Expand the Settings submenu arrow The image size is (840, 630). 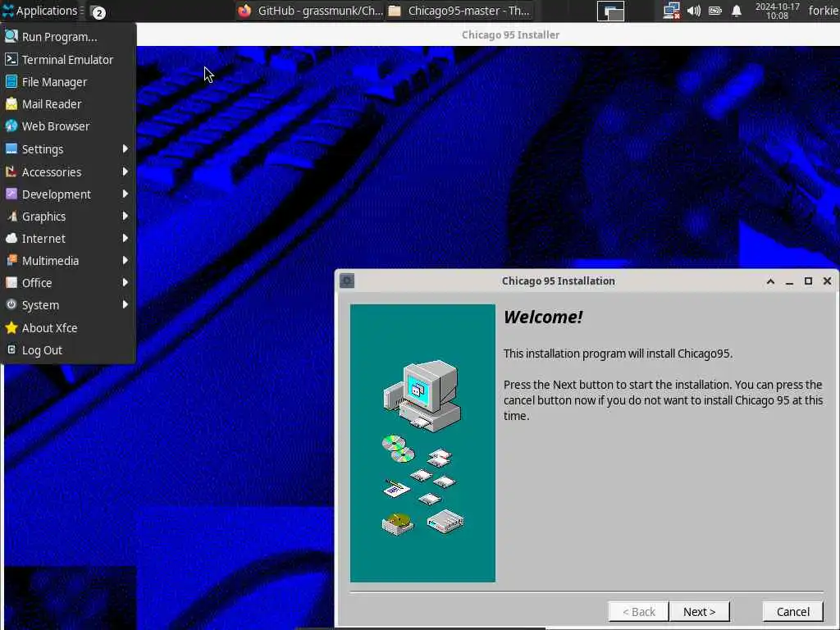click(x=125, y=148)
